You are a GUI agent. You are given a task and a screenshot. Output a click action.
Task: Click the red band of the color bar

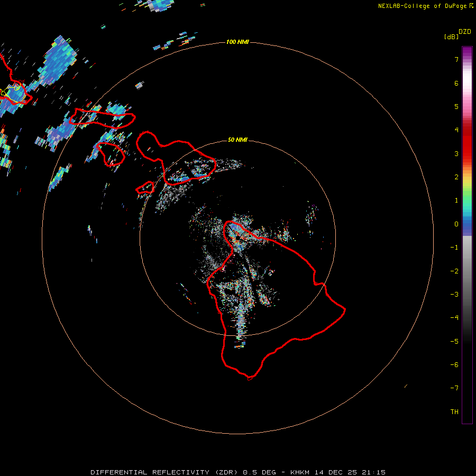point(467,141)
